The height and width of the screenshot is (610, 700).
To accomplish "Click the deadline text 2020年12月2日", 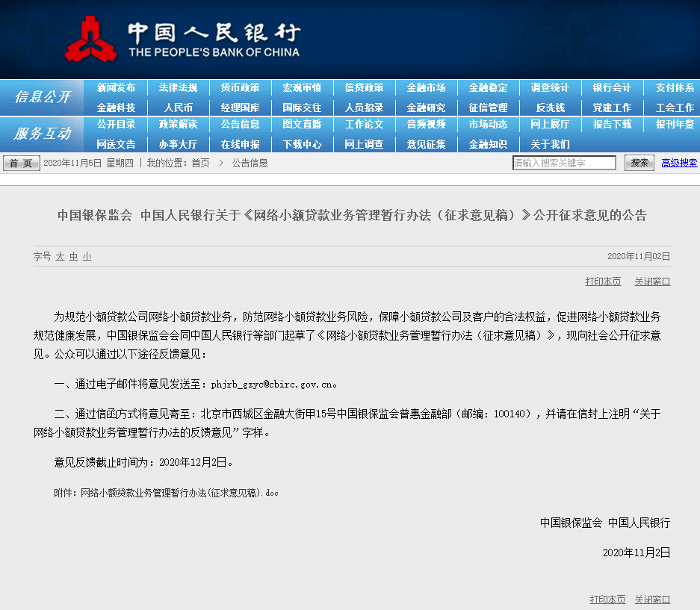I will coord(193,462).
